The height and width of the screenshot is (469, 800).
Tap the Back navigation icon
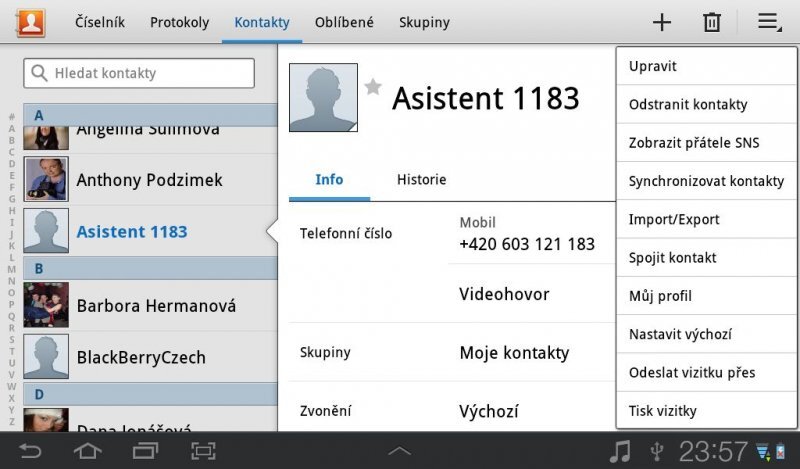pos(30,451)
